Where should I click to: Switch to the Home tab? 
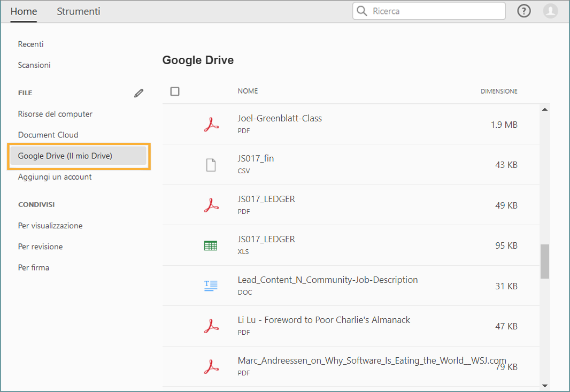coord(24,11)
